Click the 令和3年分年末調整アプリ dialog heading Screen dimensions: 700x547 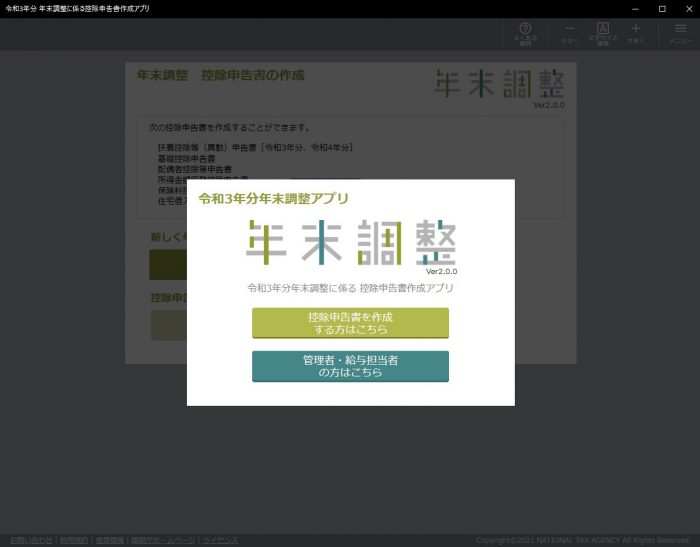pyautogui.click(x=273, y=199)
